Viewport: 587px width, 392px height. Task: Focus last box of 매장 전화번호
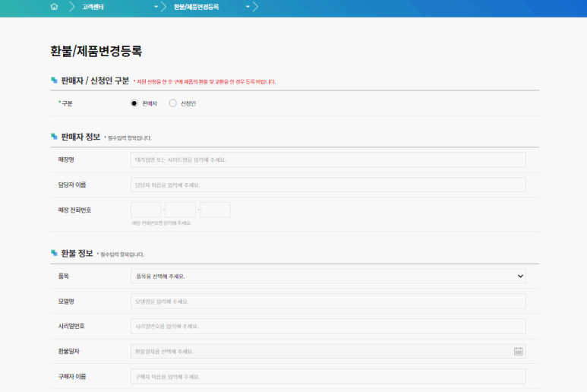[x=215, y=210]
